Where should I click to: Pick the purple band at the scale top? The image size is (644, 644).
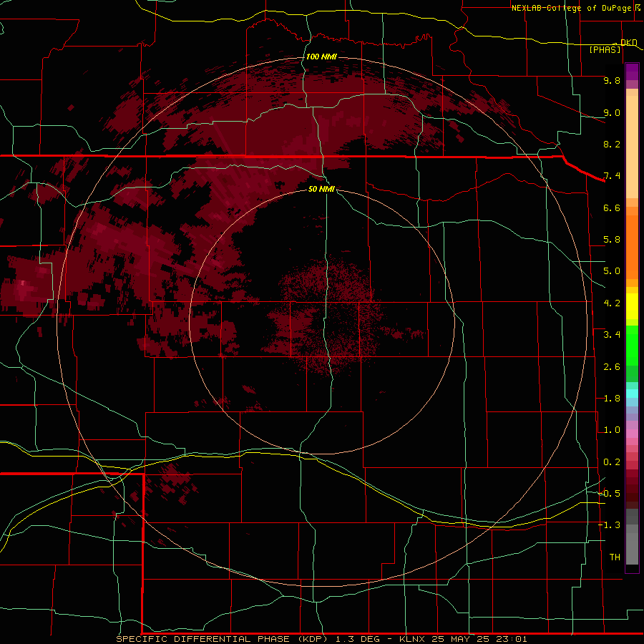point(632,72)
